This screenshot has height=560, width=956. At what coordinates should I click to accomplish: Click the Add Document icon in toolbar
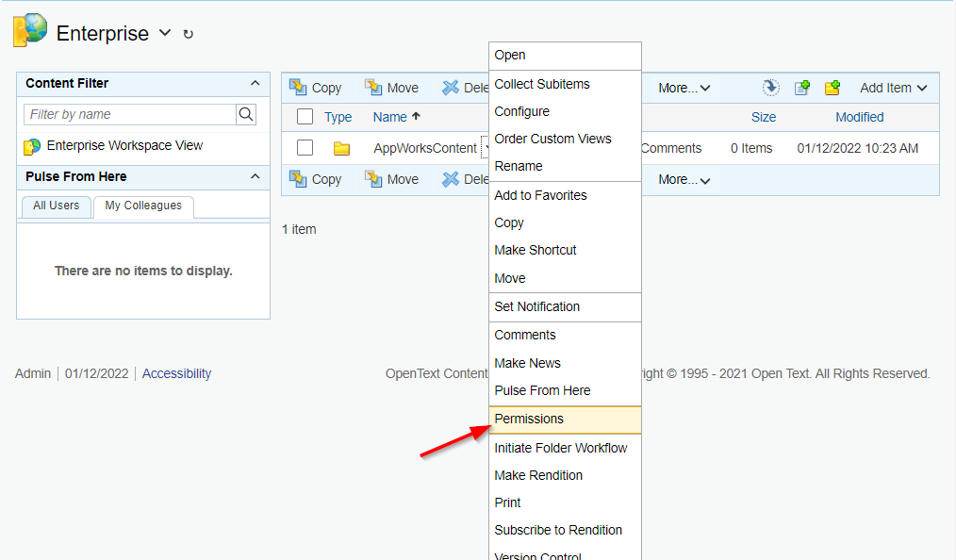(802, 88)
